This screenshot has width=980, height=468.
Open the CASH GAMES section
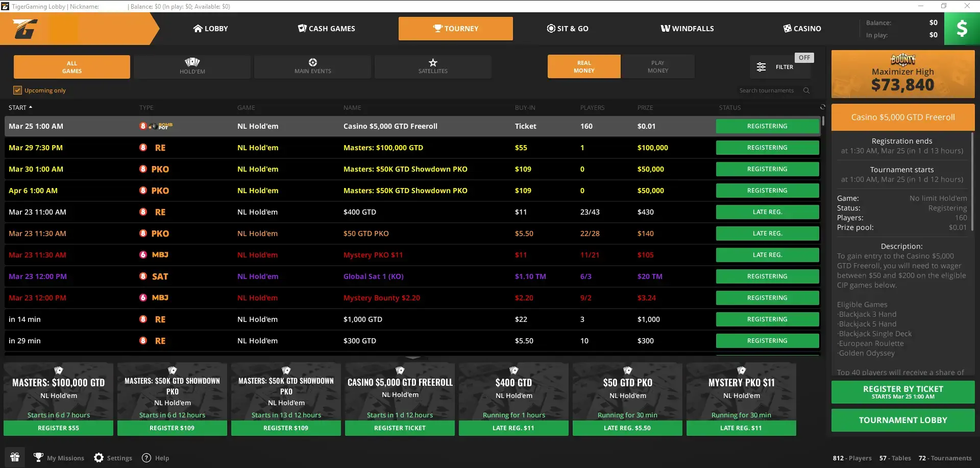[x=326, y=28]
